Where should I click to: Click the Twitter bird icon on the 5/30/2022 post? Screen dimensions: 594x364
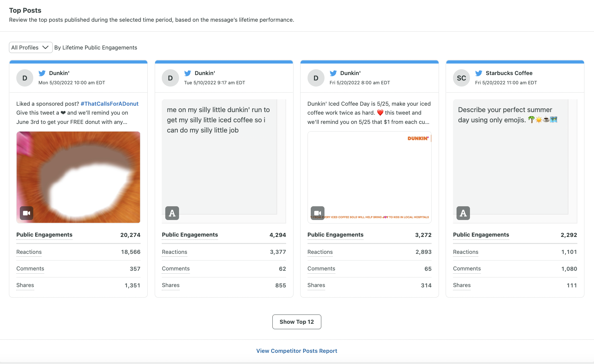pos(42,73)
